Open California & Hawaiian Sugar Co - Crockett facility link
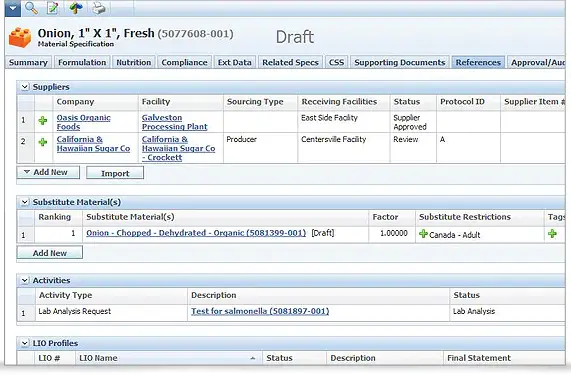 178,148
